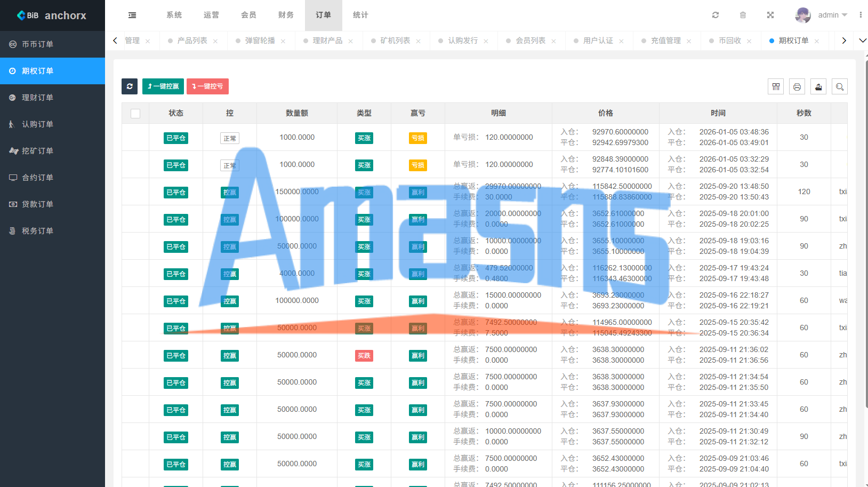Toggle fullscreen with the expand icon
The image size is (868, 487).
tap(770, 15)
